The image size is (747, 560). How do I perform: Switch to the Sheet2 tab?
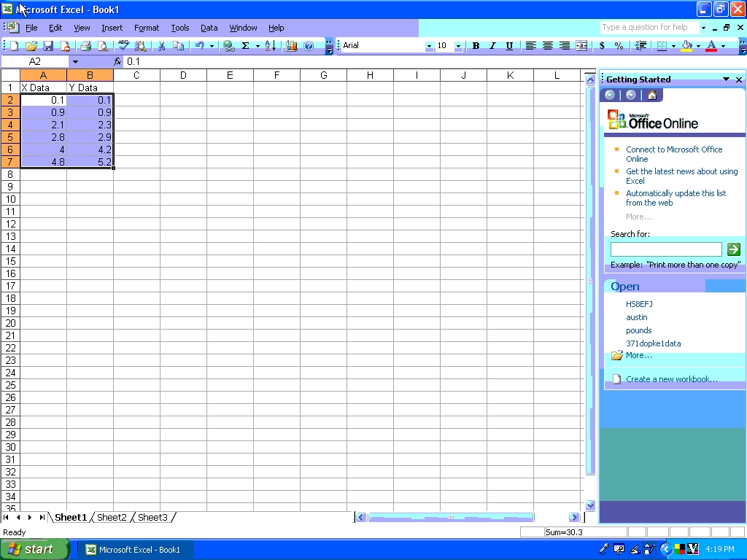click(112, 518)
